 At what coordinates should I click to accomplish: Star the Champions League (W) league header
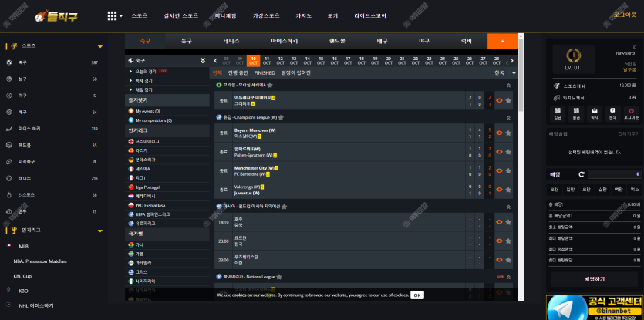pos(281,117)
